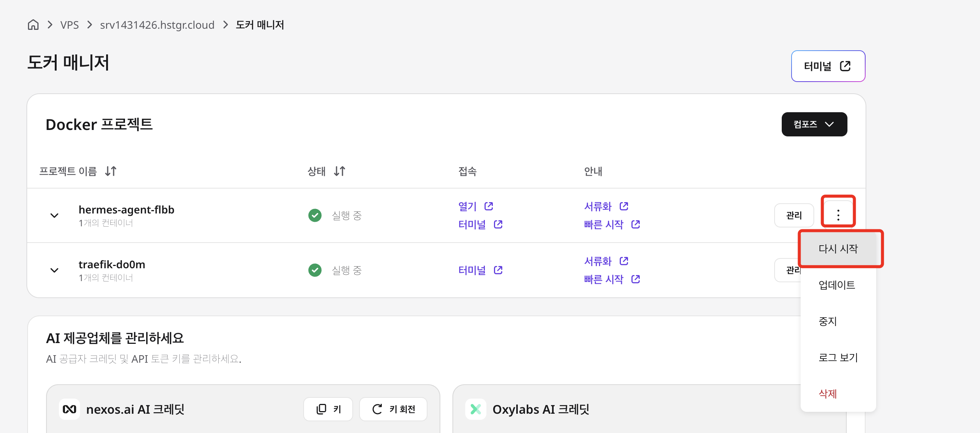Open 빠른 시작 link for traefik-do0m
The height and width of the screenshot is (433, 980).
coord(612,279)
